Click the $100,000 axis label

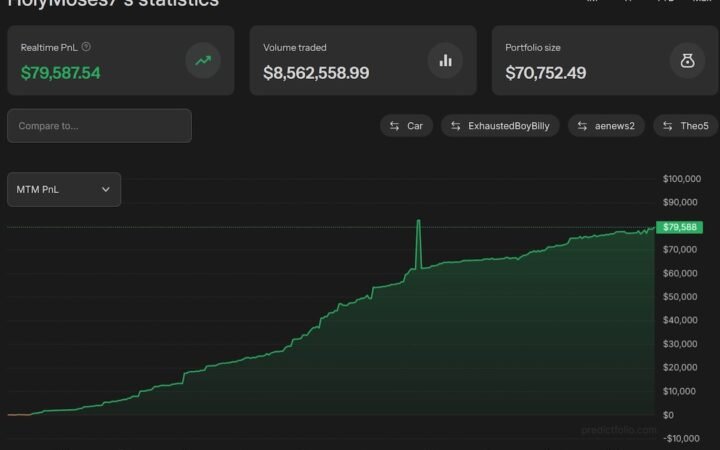(x=682, y=179)
